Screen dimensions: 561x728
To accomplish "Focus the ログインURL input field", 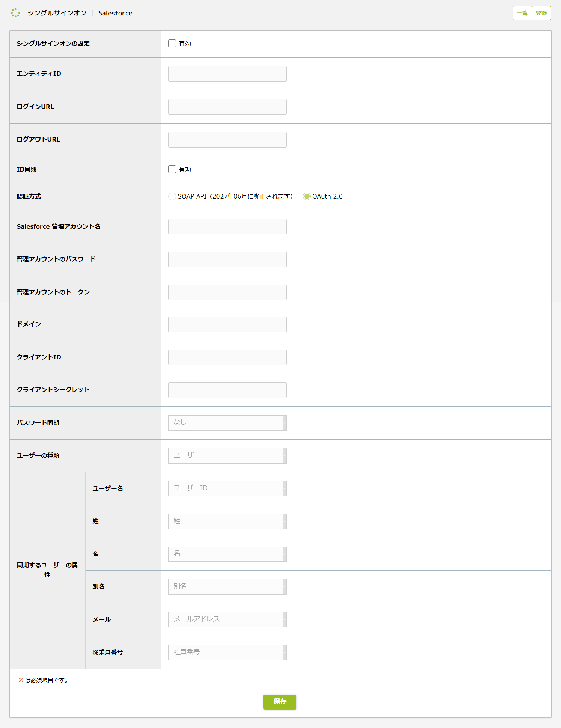I will tap(227, 107).
